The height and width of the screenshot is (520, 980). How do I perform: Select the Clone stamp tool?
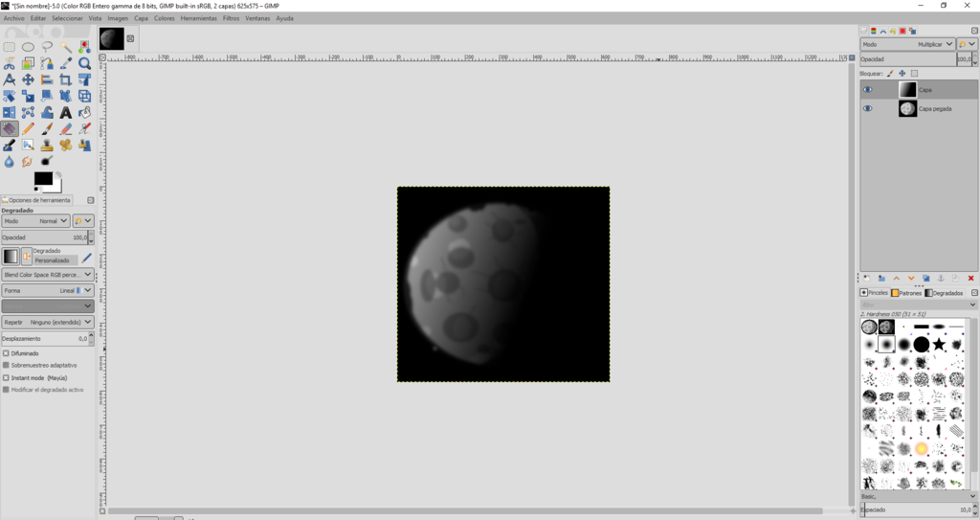(x=47, y=146)
